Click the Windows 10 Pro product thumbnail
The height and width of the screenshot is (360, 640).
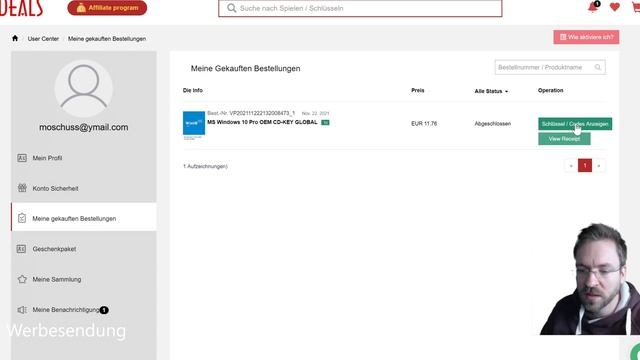[x=194, y=123]
